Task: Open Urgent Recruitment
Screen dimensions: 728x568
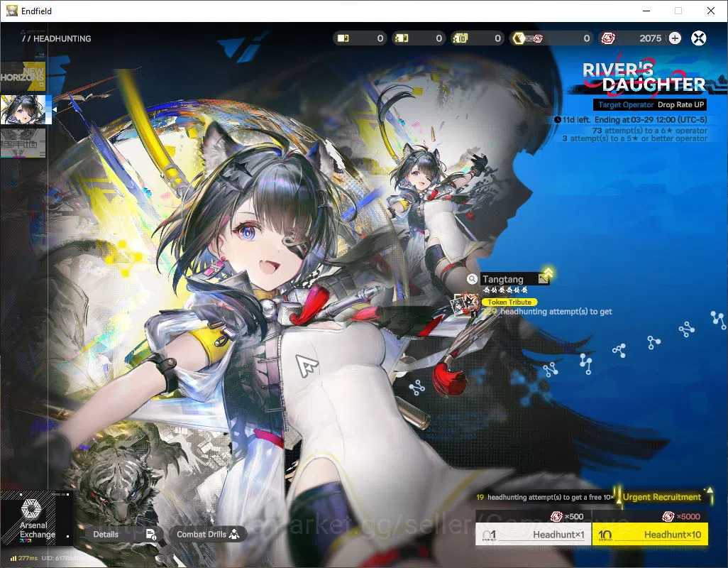Action: tap(661, 497)
